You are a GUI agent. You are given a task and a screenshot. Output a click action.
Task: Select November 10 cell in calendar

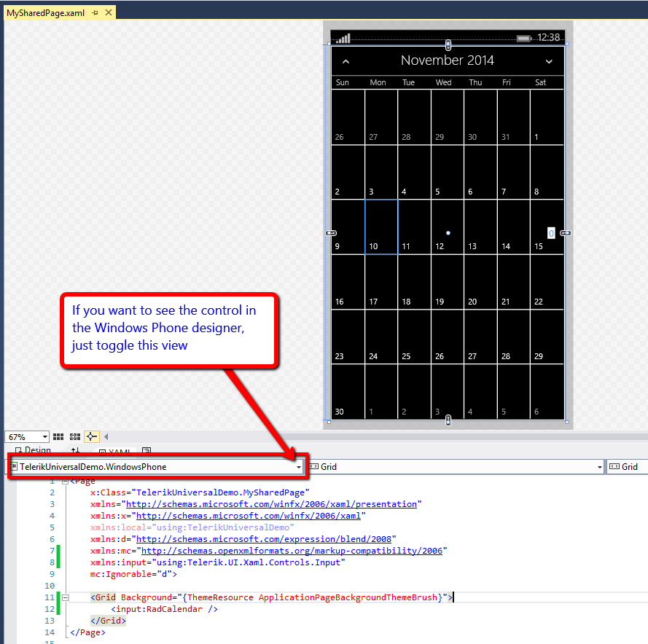tap(381, 227)
